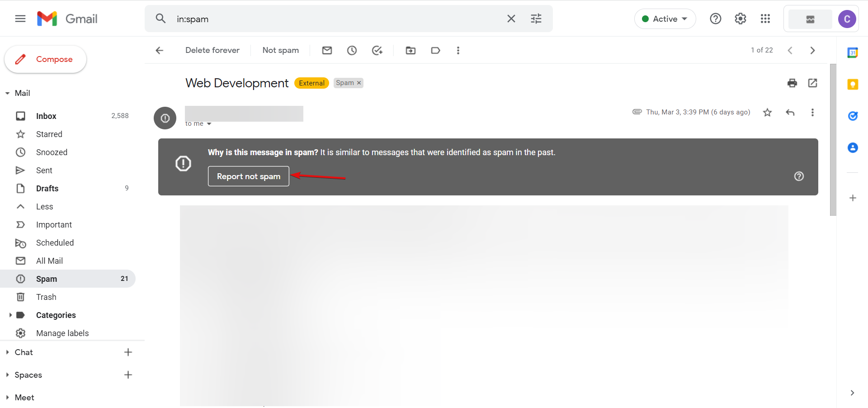Screen dimensions: 868x408
Task: Open the Spam folder
Action: [46, 279]
